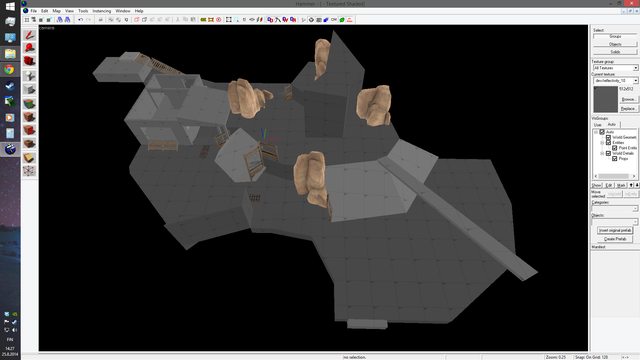This screenshot has width=640, height=360.
Task: Select the Clipping tool
Action: [x=29, y=158]
